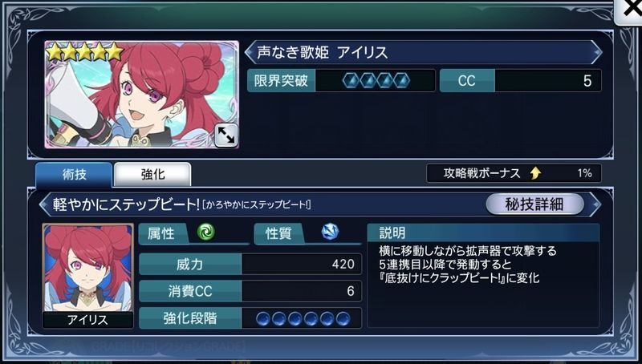Click the blue crystal 性質 nature icon
642x364 pixels.
(330, 233)
